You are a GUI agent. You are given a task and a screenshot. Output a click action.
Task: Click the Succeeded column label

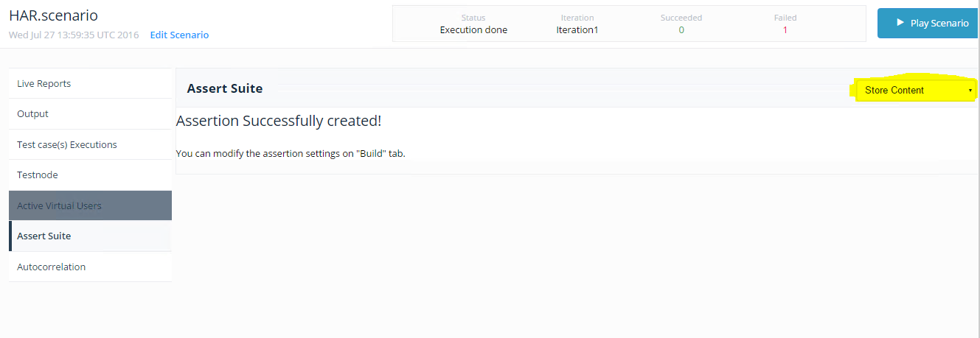click(681, 18)
